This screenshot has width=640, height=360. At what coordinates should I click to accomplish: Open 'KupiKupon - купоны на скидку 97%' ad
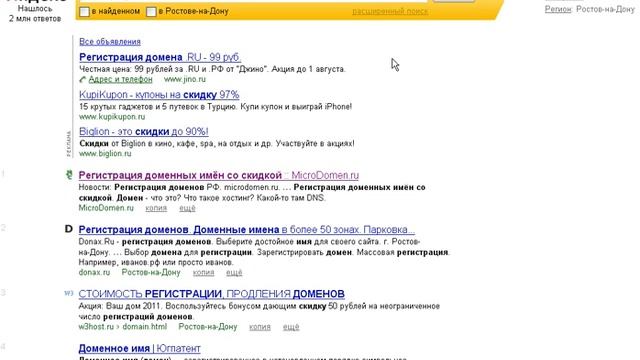tap(159, 95)
